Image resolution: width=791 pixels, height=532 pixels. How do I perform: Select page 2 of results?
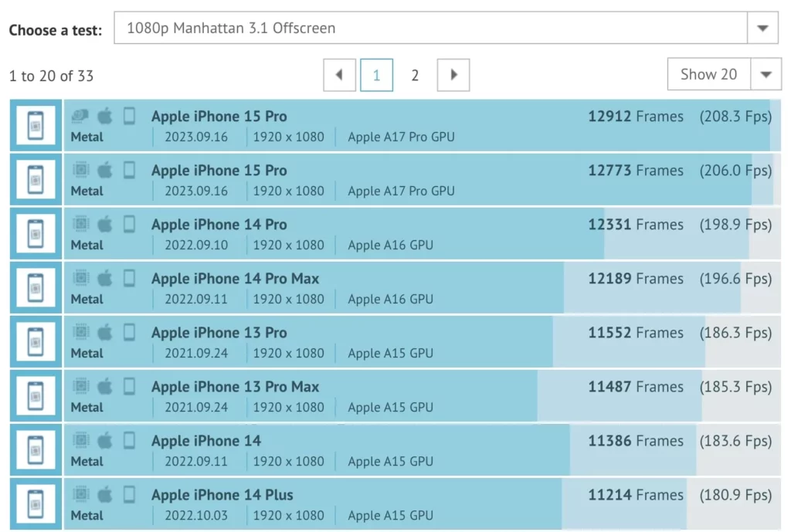pos(415,76)
